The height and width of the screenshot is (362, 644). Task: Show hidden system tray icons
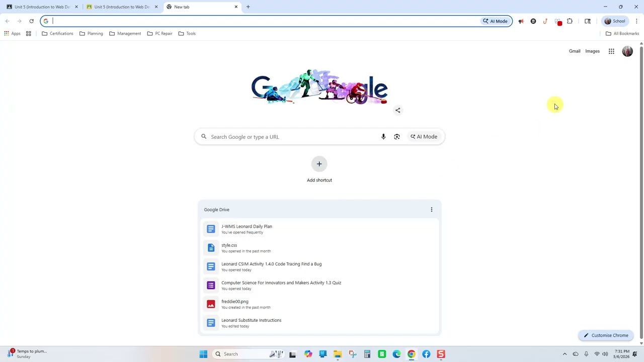[x=565, y=354]
